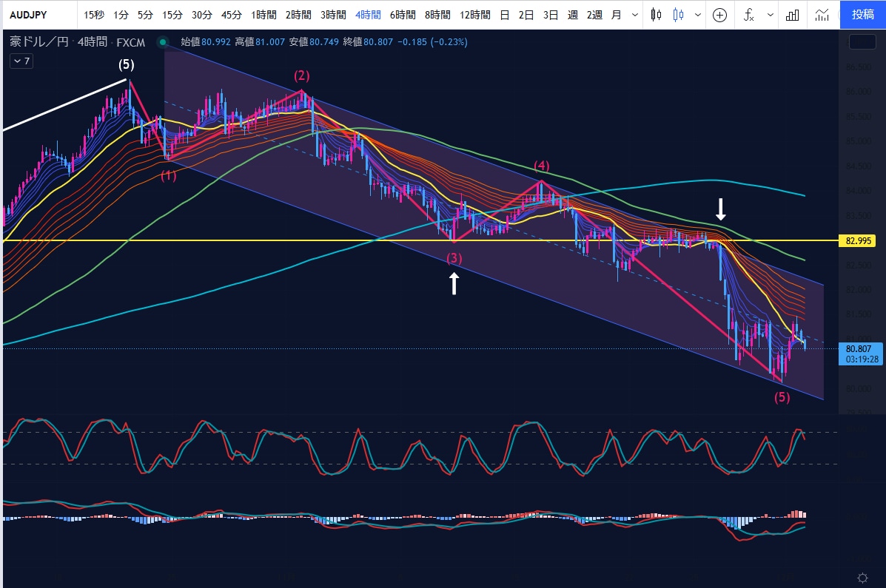Select the 30分 interval
Image resolution: width=886 pixels, height=588 pixels.
(202, 15)
